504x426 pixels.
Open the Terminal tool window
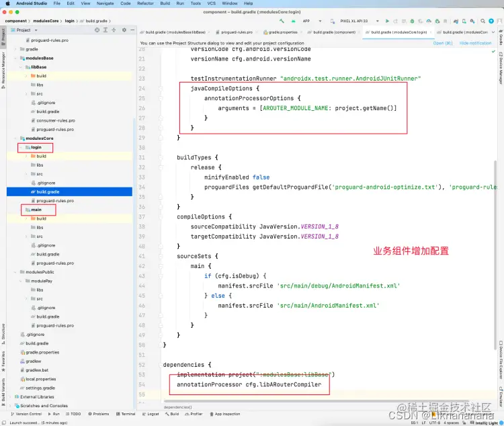point(126,414)
